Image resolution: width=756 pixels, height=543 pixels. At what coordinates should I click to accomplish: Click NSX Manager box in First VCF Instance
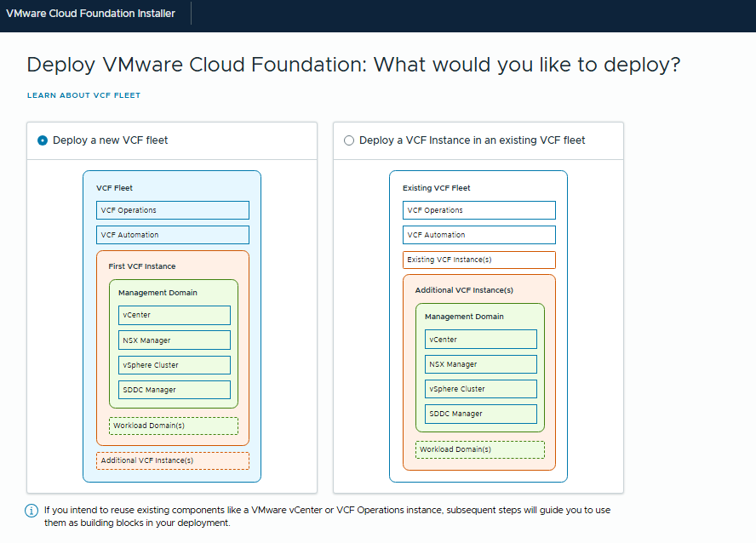click(175, 340)
